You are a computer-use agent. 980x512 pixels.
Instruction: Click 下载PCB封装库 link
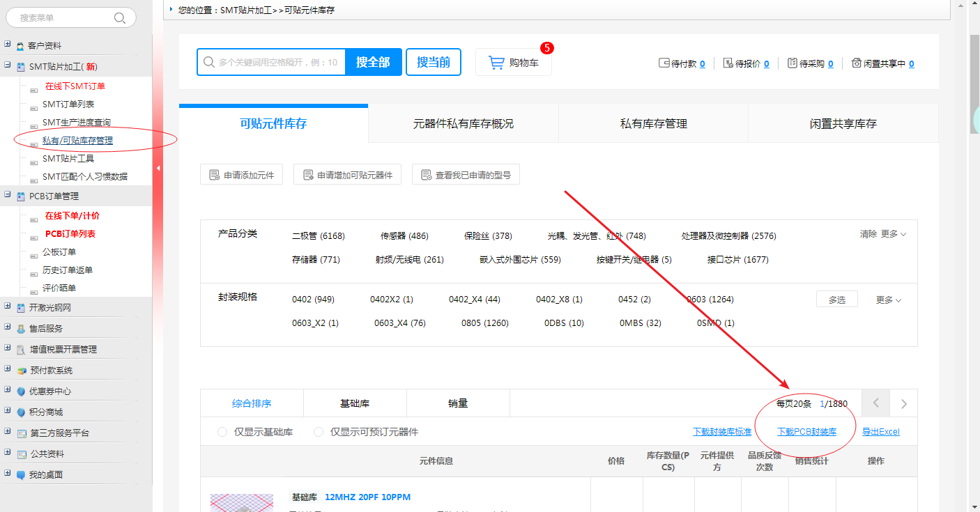(x=806, y=432)
